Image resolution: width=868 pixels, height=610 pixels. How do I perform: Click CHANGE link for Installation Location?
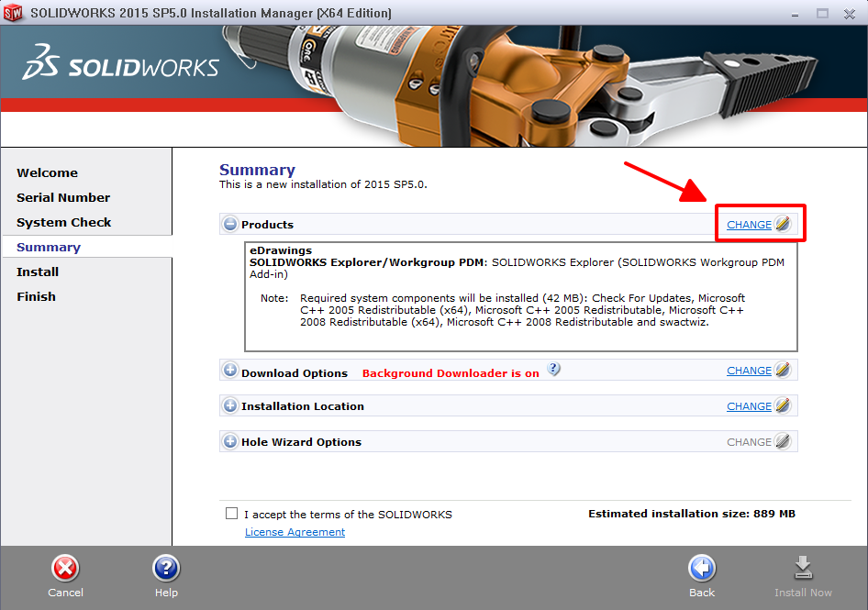click(749, 406)
